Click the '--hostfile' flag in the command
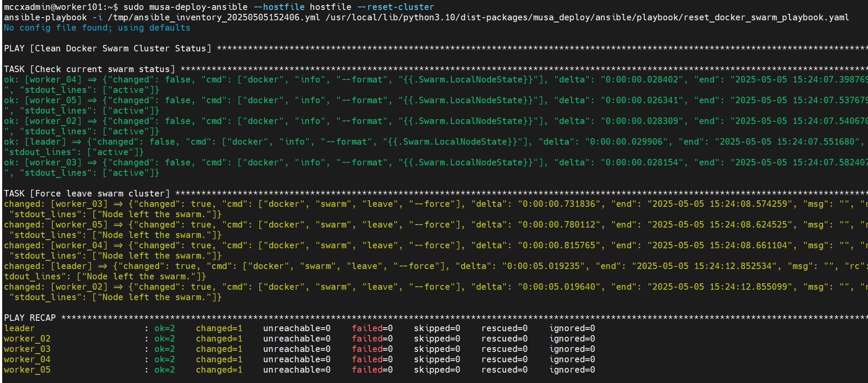The width and height of the screenshot is (868, 383). pos(279,7)
